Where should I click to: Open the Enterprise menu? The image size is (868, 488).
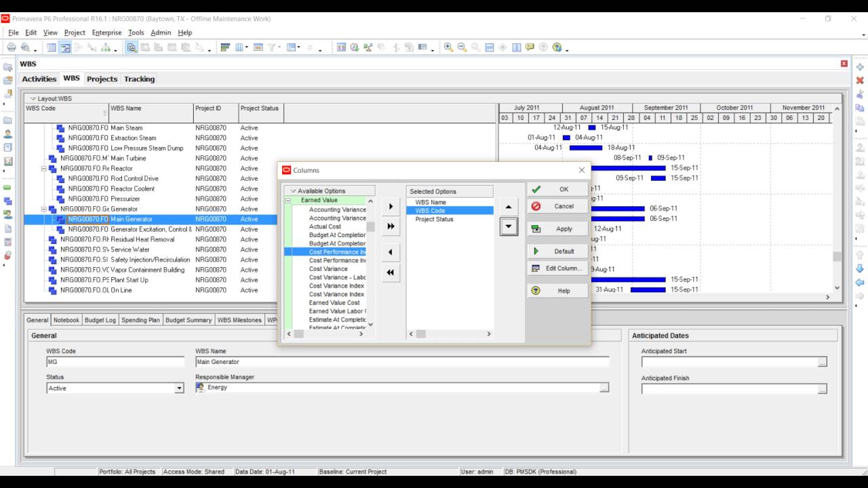[x=106, y=33]
